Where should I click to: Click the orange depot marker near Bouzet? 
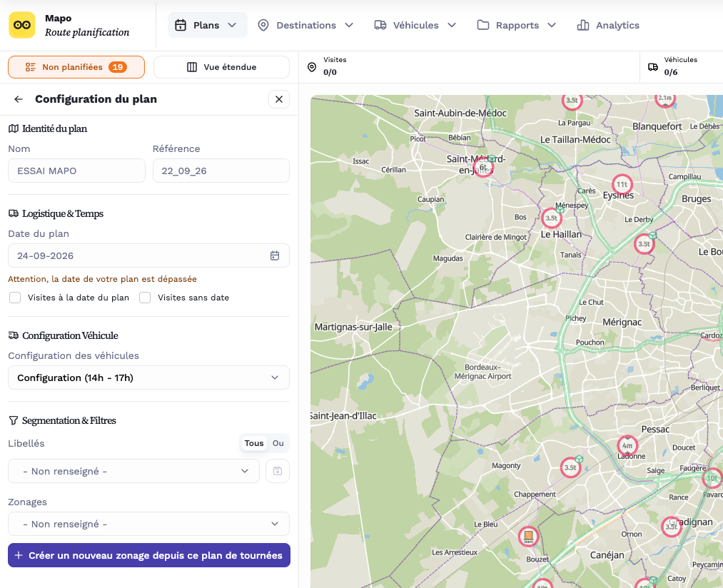(x=528, y=537)
